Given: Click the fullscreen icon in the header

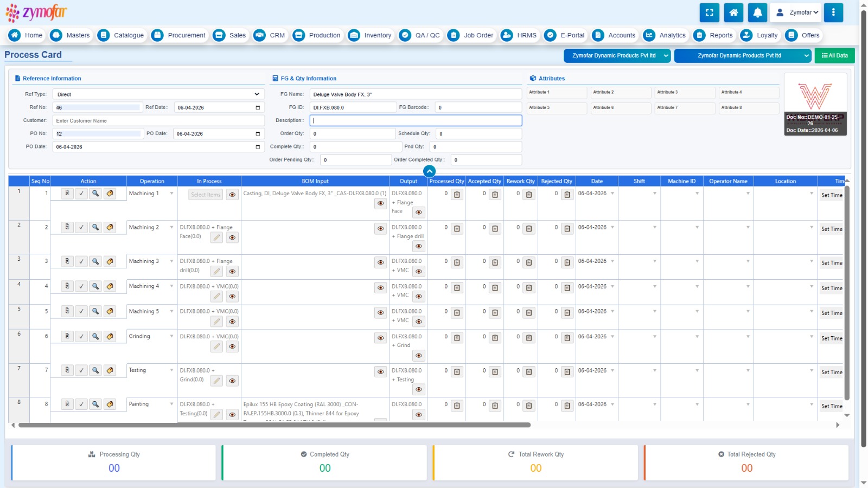Looking at the screenshot, I should coord(709,12).
